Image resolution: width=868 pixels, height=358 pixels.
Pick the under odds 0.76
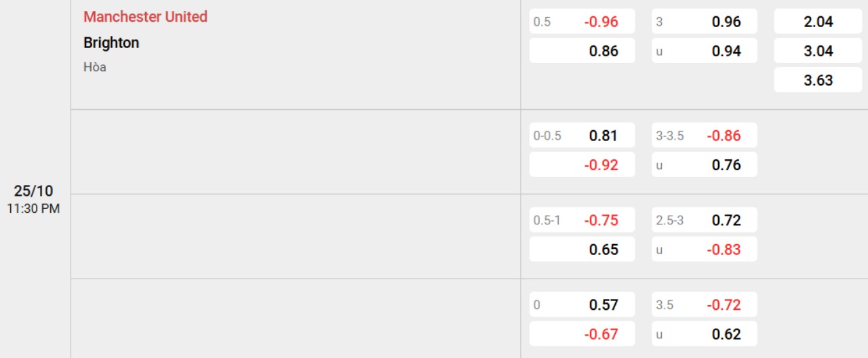tap(704, 165)
